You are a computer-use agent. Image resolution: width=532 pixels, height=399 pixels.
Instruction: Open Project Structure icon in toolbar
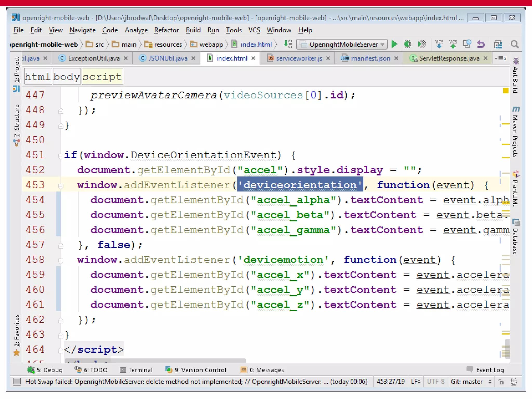tap(498, 44)
